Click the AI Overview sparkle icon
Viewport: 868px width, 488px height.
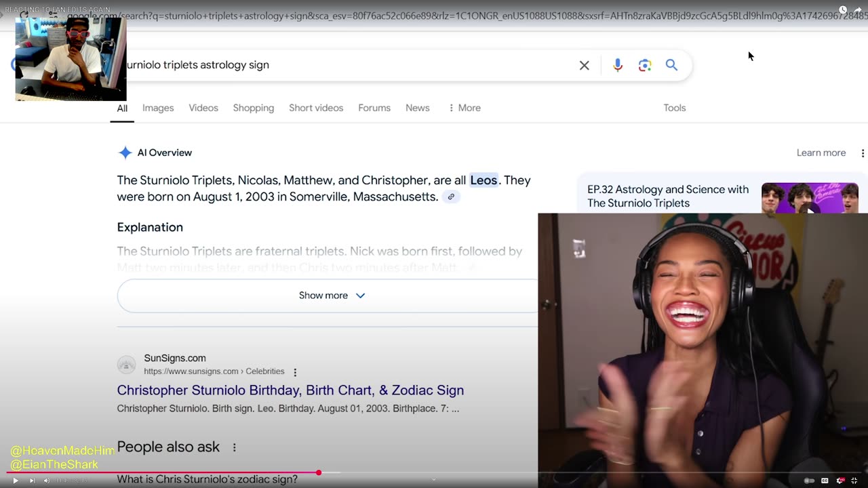pos(125,152)
